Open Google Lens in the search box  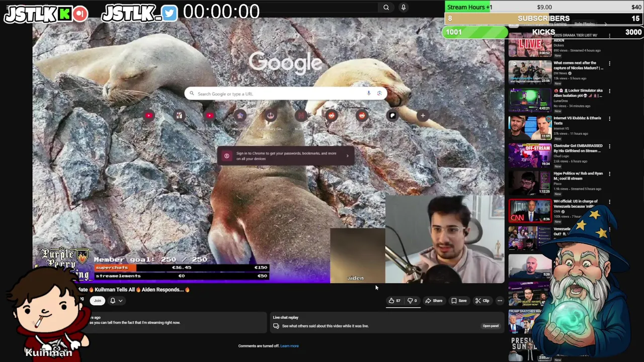[x=379, y=94]
